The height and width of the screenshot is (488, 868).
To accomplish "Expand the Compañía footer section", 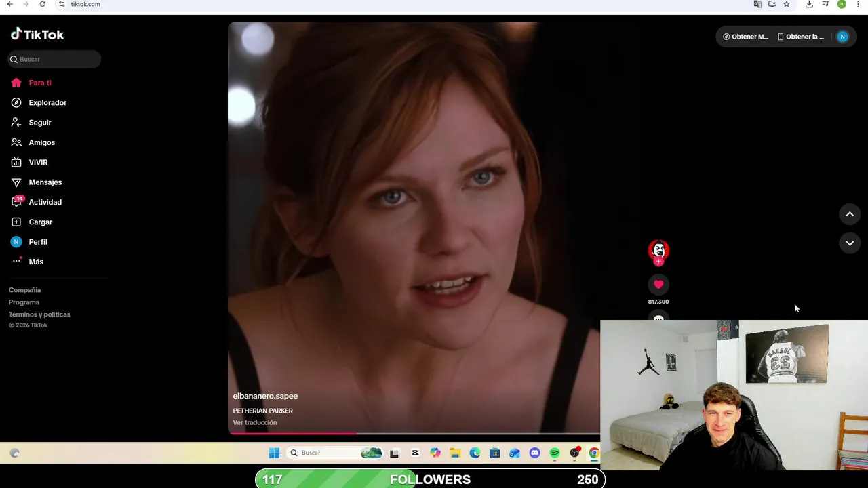I will pyautogui.click(x=24, y=290).
